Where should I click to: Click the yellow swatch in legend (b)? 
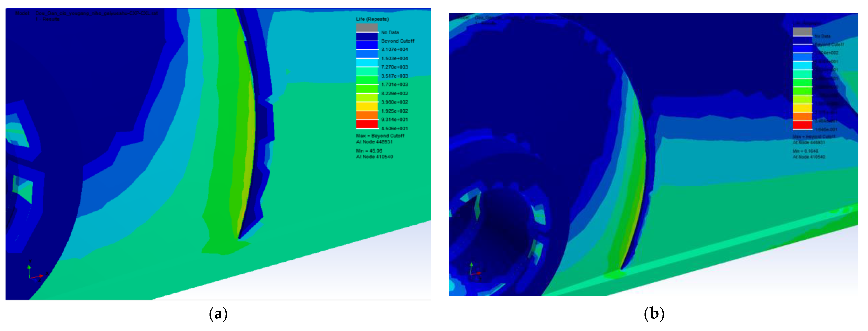(802, 108)
